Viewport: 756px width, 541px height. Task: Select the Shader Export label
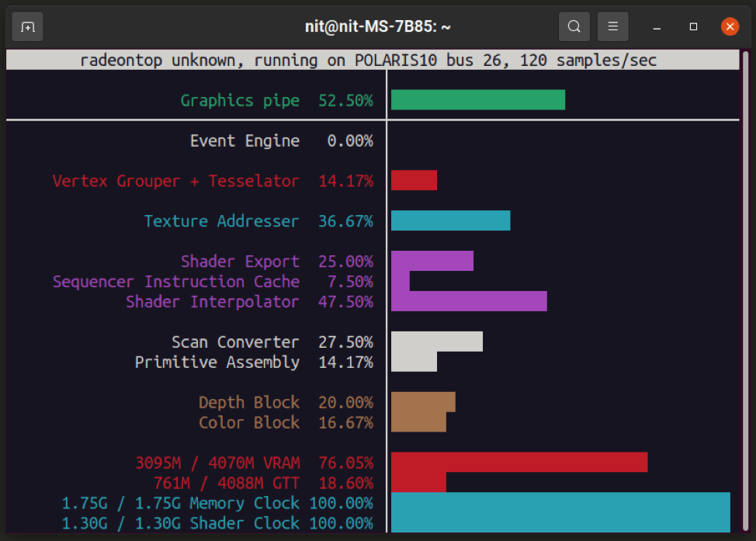coord(240,262)
